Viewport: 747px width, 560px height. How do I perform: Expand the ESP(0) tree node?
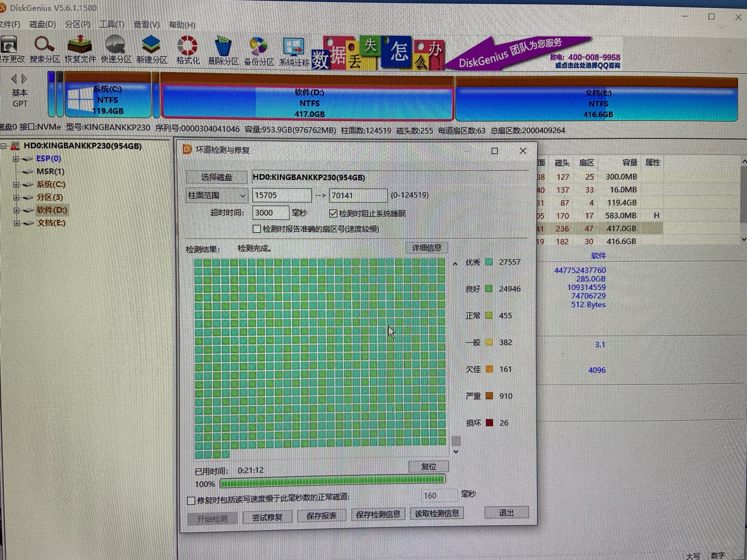click(16, 159)
